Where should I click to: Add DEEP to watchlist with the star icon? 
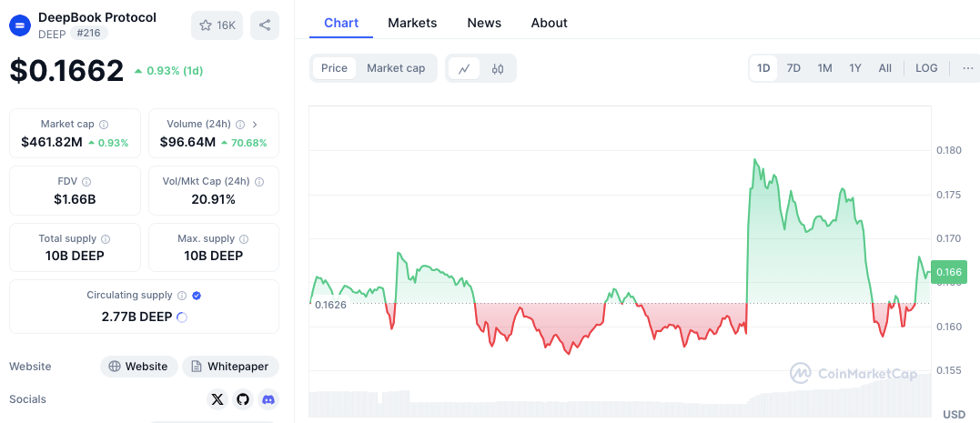[x=217, y=25]
